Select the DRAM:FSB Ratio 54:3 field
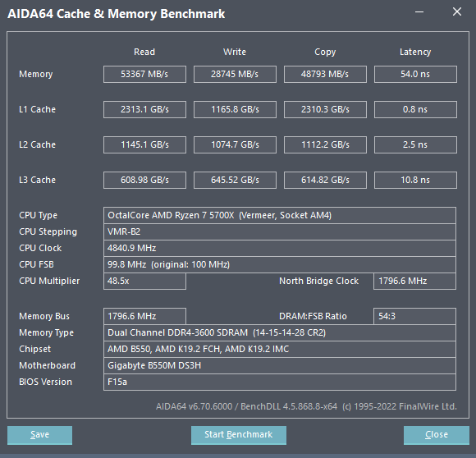This screenshot has height=458, width=476. point(414,316)
